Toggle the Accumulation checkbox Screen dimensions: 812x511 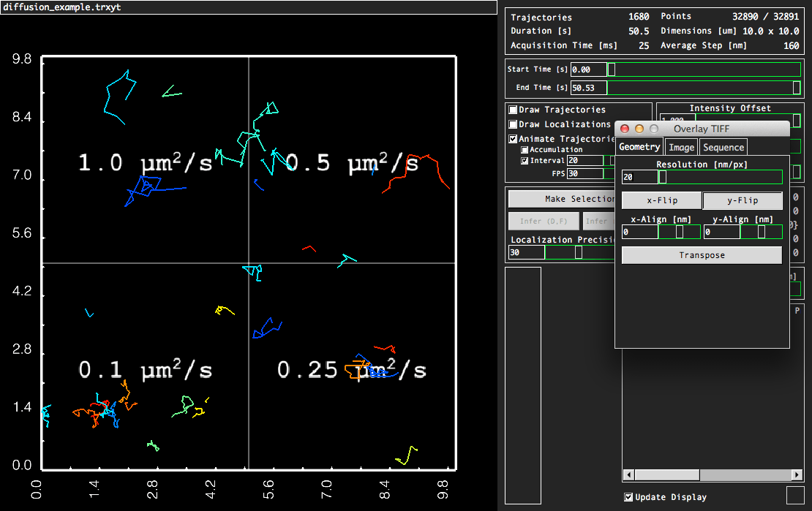coord(525,150)
